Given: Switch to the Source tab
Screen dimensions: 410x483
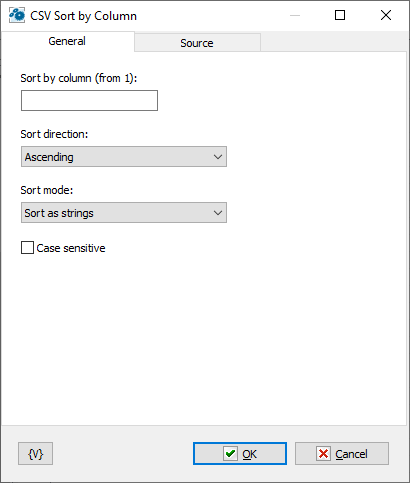Looking at the screenshot, I should coord(197,43).
